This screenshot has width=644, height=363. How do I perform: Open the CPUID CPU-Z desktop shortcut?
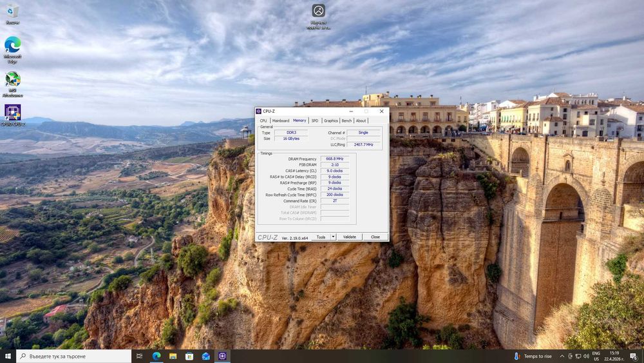[x=12, y=115]
